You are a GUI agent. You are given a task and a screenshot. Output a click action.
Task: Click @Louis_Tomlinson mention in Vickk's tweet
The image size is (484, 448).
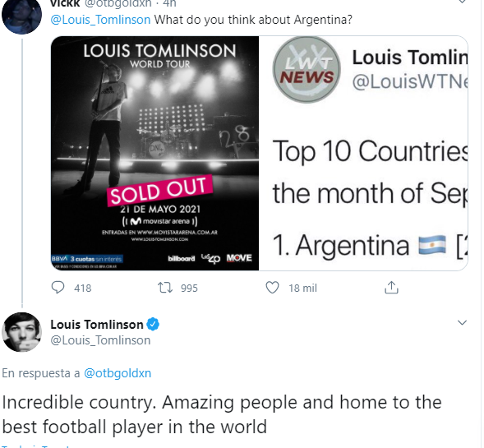(100, 20)
